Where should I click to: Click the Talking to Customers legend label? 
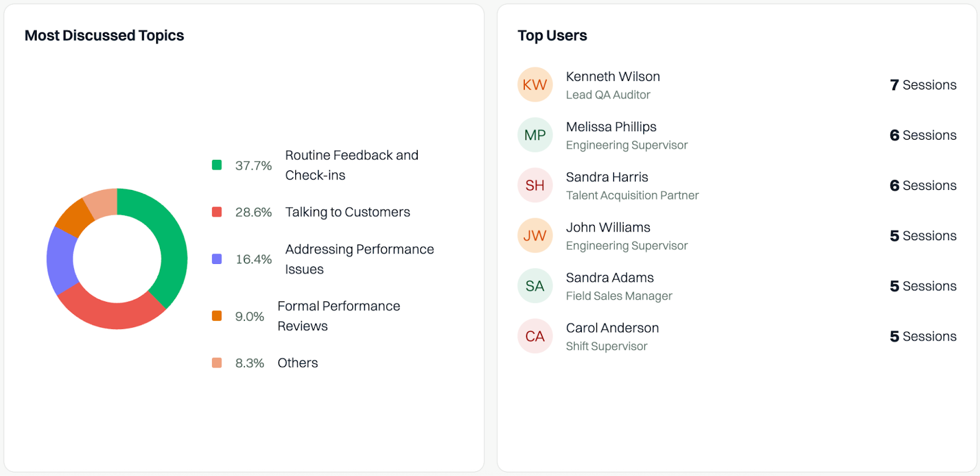pos(348,212)
